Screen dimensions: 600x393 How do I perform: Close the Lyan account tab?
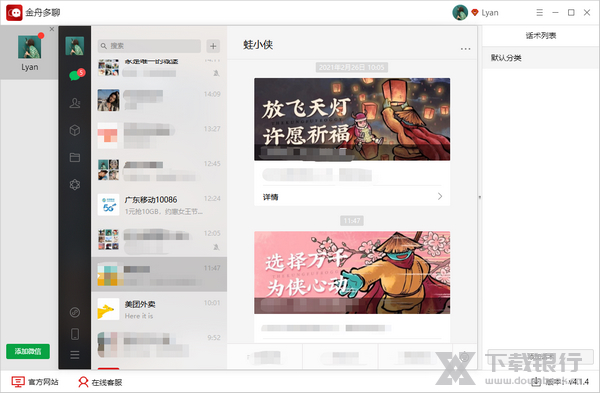[x=52, y=29]
